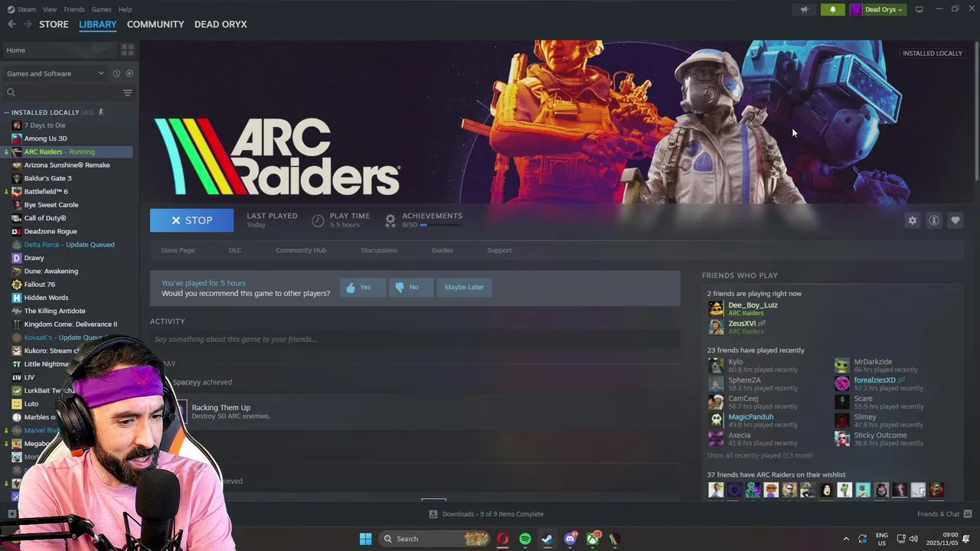This screenshot has width=980, height=551.
Task: Select Among Us 3D in library
Action: (x=45, y=139)
